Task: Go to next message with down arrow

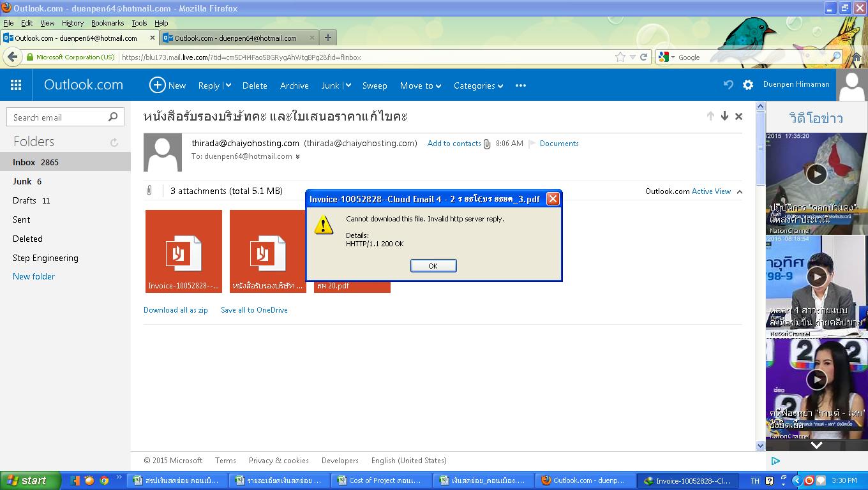Action: tap(724, 116)
